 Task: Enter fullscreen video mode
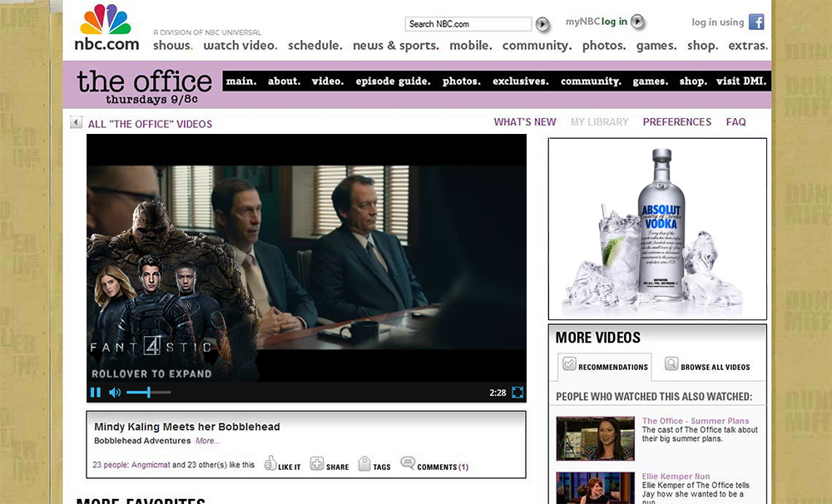[518, 392]
